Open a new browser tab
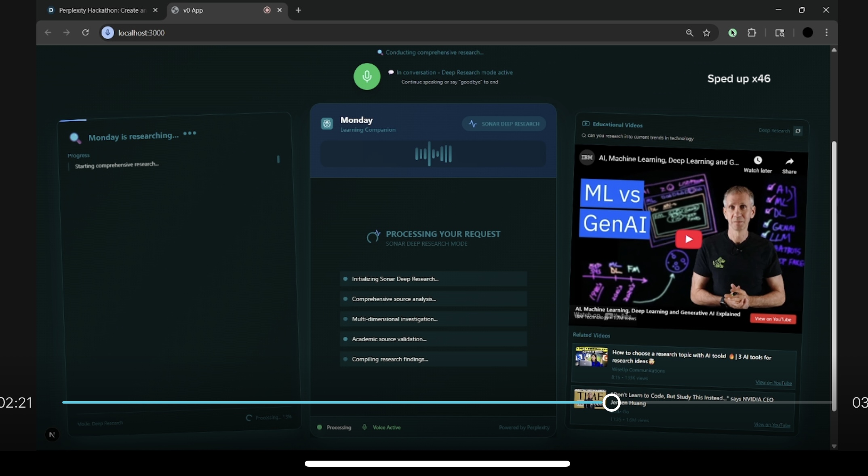 tap(298, 10)
